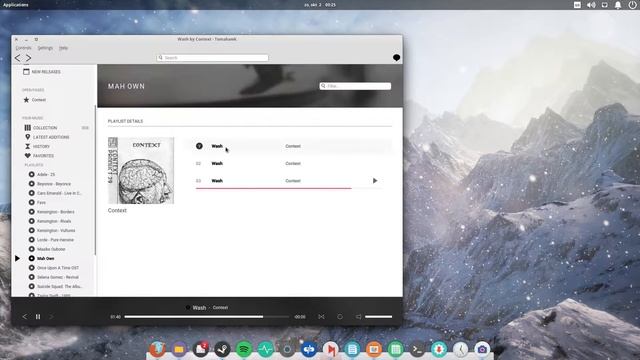Click the Context label under the album cover
This screenshot has width=640, height=360.
click(x=117, y=211)
